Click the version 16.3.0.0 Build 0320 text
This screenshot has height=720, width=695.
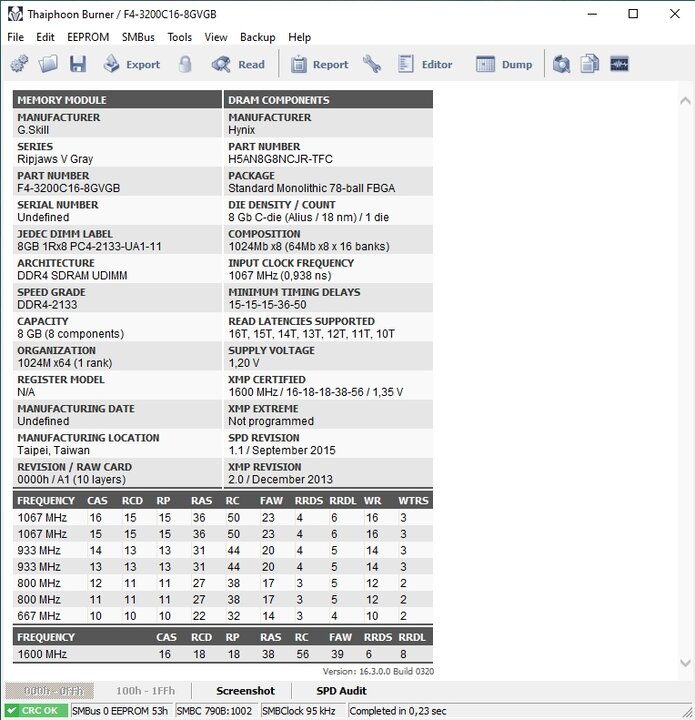378,671
